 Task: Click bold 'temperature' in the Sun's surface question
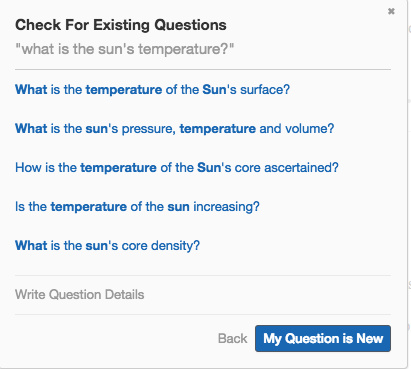124,89
